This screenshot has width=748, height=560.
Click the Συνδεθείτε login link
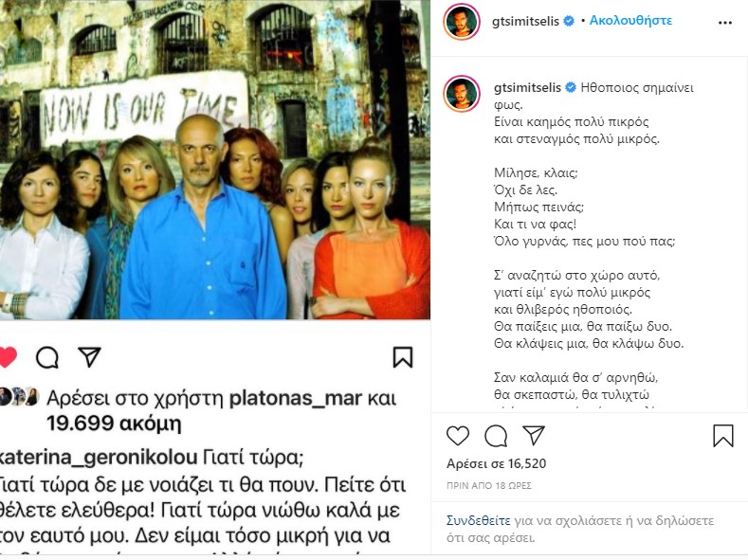(478, 520)
